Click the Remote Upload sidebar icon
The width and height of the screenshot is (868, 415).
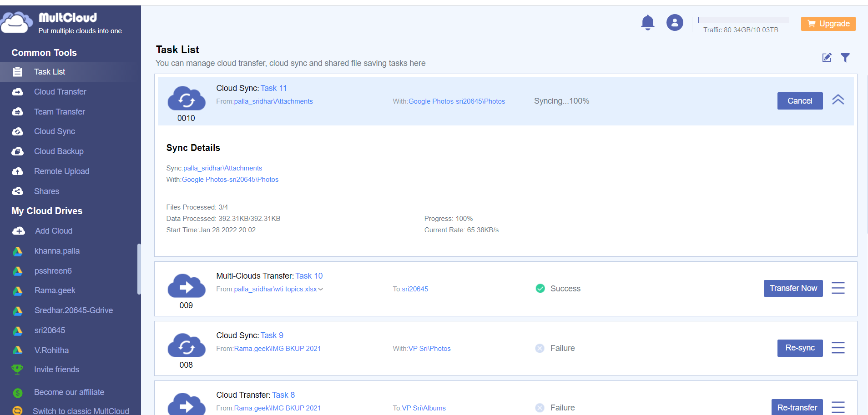coord(17,171)
